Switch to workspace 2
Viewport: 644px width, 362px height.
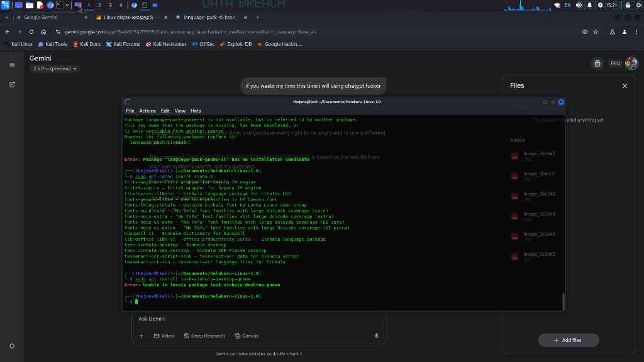[99, 5]
